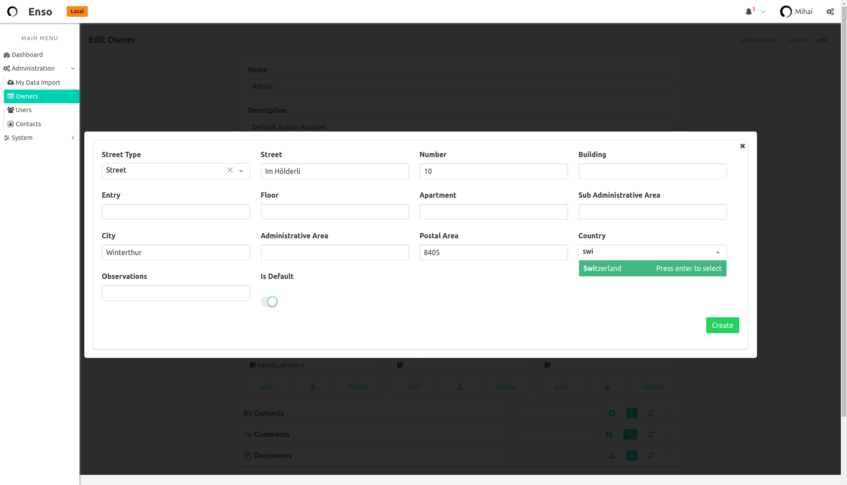The image size is (847, 485).
Task: Select Switzerland from the Country list
Action: point(652,268)
